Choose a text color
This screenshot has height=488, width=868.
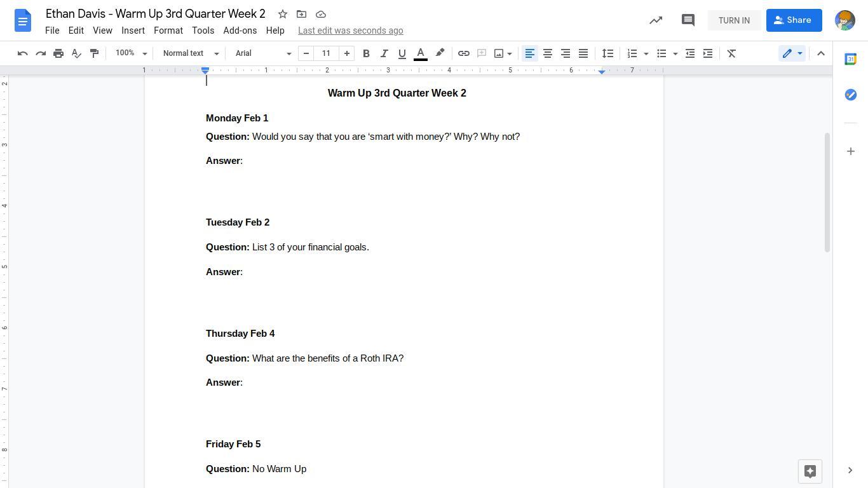point(421,53)
